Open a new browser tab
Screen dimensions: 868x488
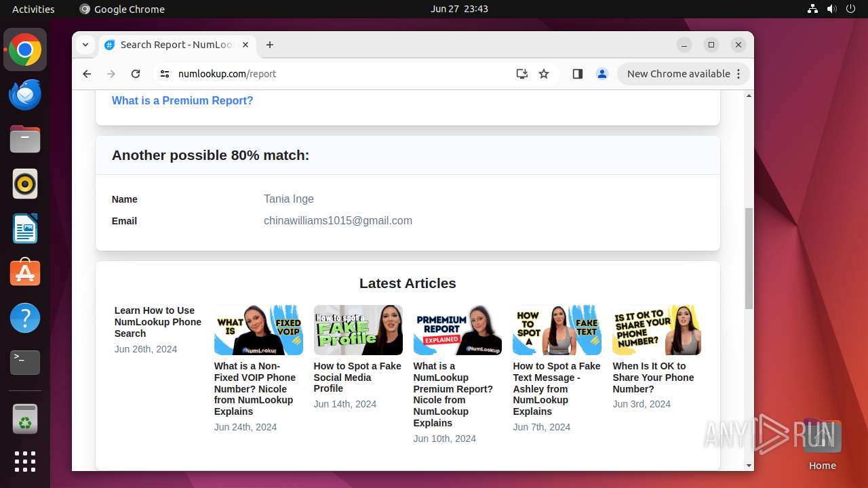pyautogui.click(x=270, y=45)
